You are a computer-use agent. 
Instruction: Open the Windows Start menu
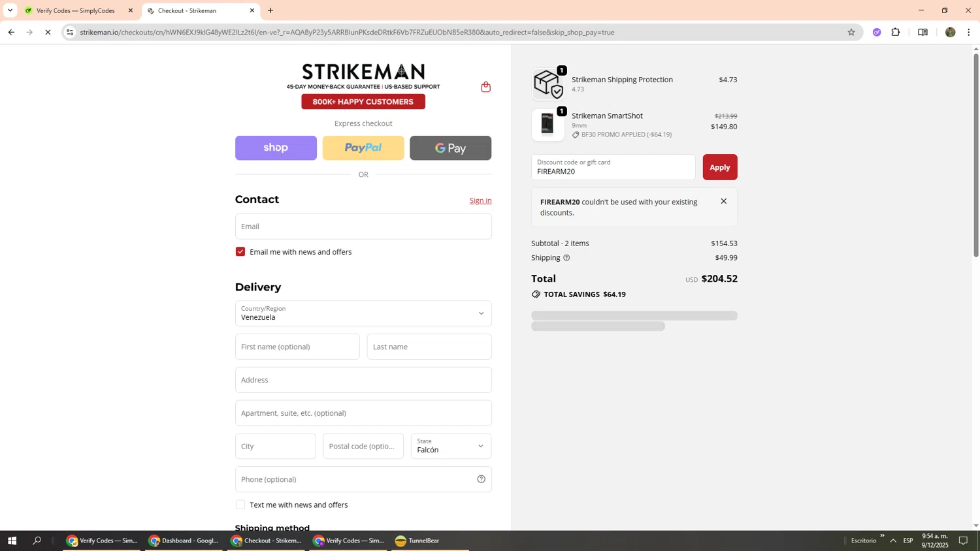point(11,541)
